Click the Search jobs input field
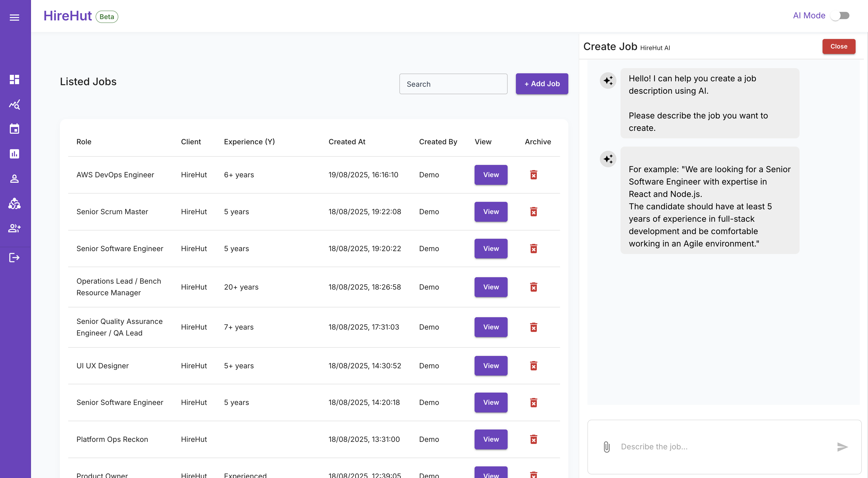Viewport: 868px width, 478px height. click(453, 84)
